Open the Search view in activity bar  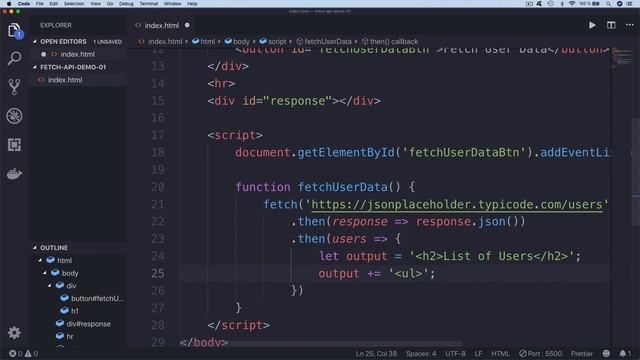pyautogui.click(x=14, y=58)
